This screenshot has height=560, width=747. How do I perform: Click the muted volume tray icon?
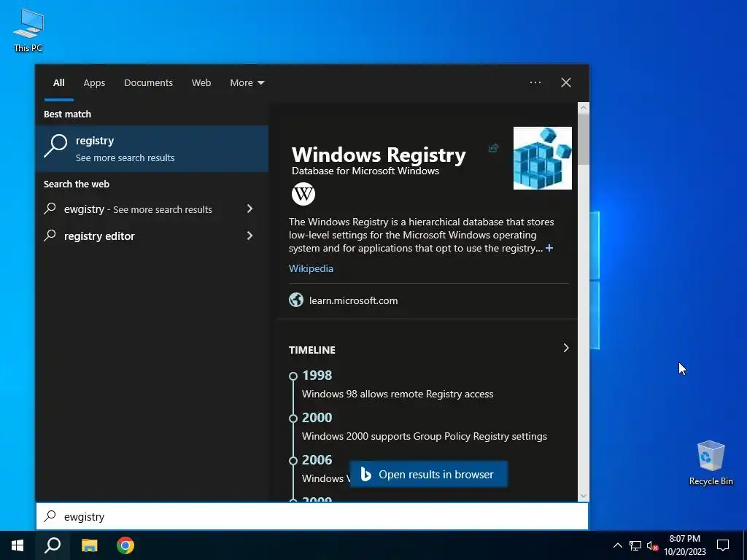(x=652, y=545)
